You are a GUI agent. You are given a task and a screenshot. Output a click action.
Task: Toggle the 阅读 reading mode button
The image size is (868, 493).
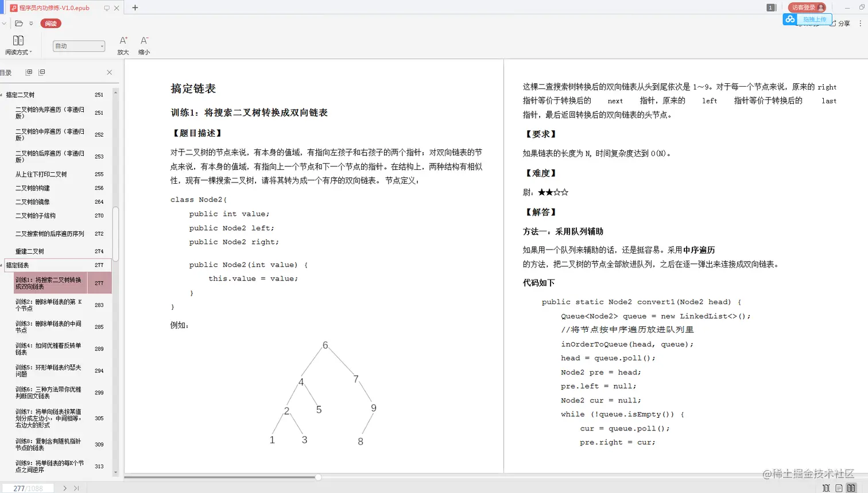point(51,23)
